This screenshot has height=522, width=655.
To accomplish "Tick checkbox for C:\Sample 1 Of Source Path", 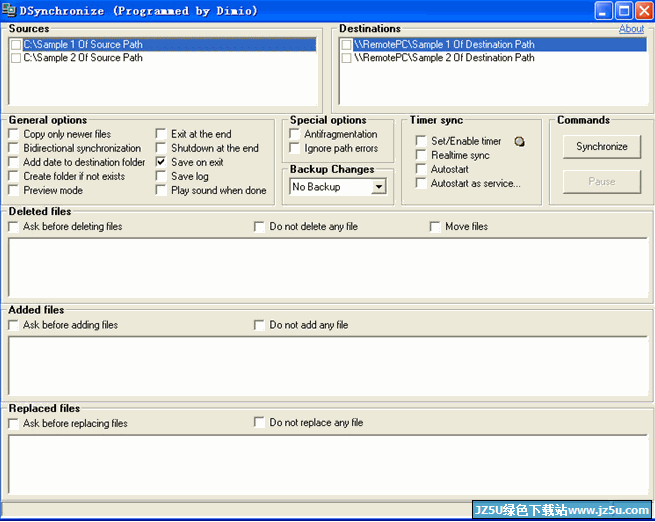I will point(16,45).
